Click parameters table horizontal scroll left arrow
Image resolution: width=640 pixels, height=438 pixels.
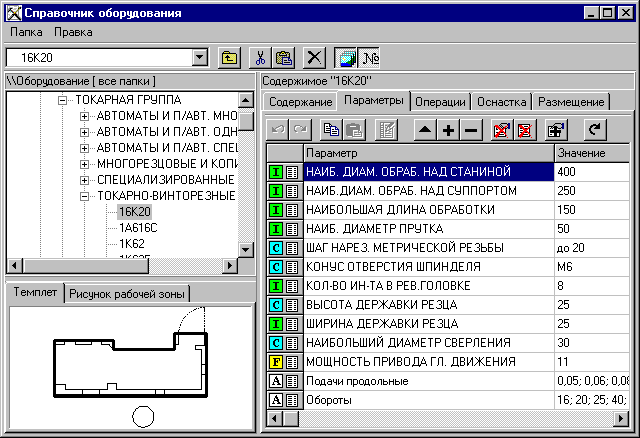(x=274, y=418)
